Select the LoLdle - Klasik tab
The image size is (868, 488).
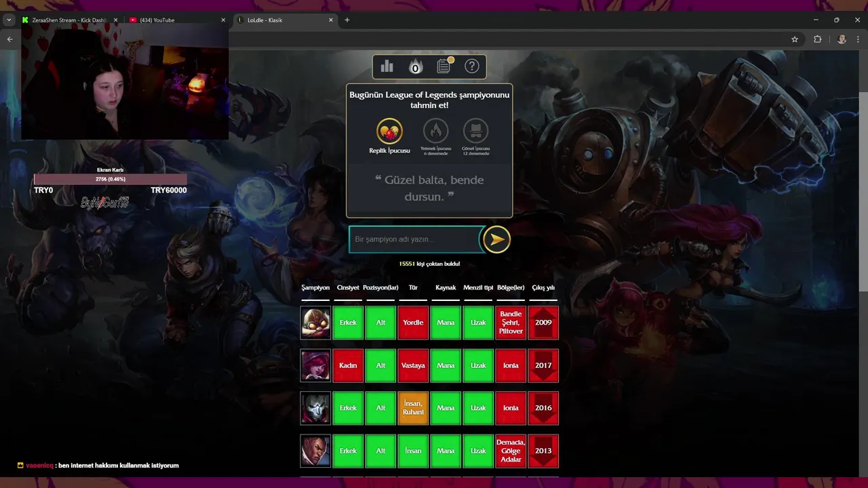click(285, 20)
